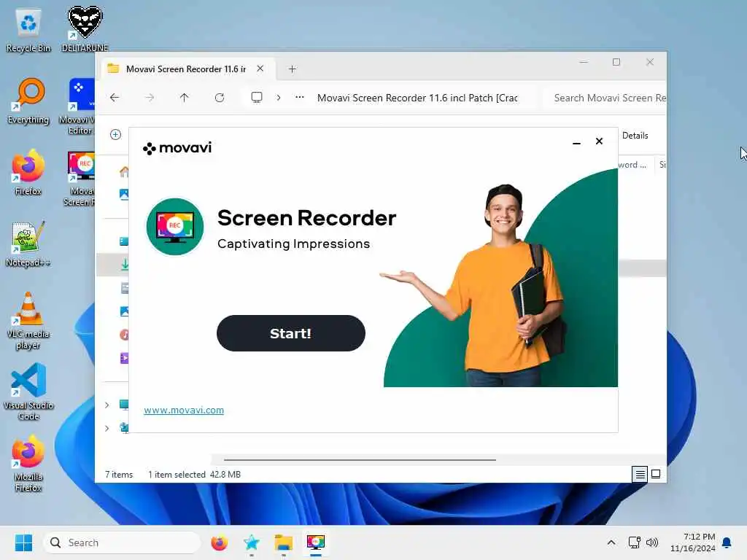This screenshot has width=747, height=560.
Task: Open the Notepad++ desktop shortcut
Action: coord(28,244)
